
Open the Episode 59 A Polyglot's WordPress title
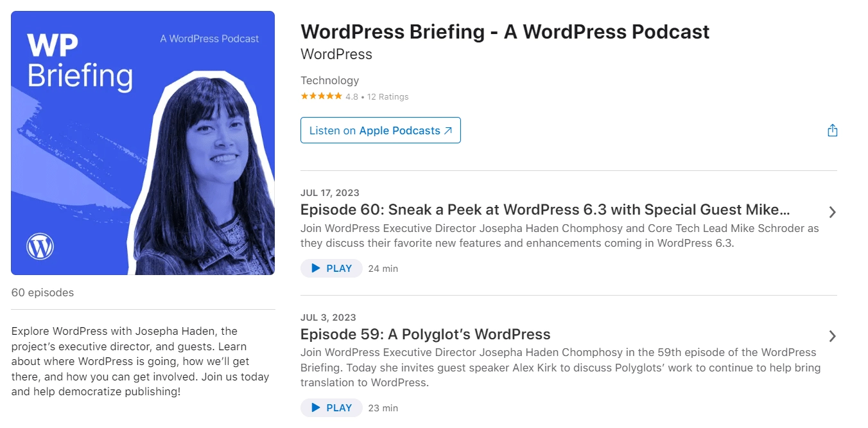(x=425, y=334)
